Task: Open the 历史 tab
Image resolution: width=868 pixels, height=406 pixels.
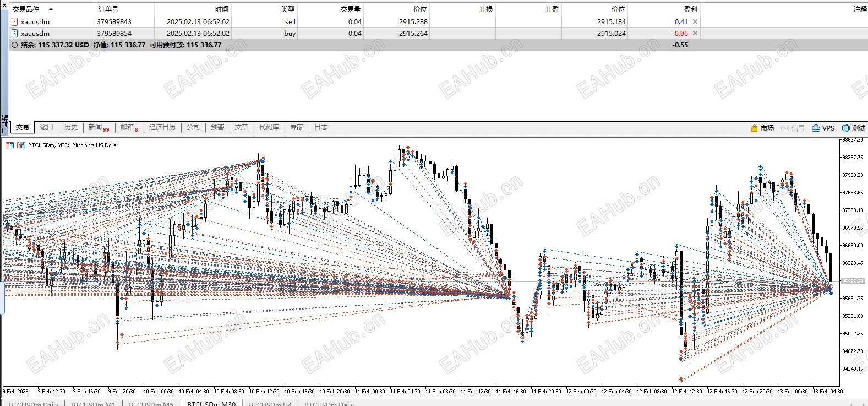Action: 71,127
